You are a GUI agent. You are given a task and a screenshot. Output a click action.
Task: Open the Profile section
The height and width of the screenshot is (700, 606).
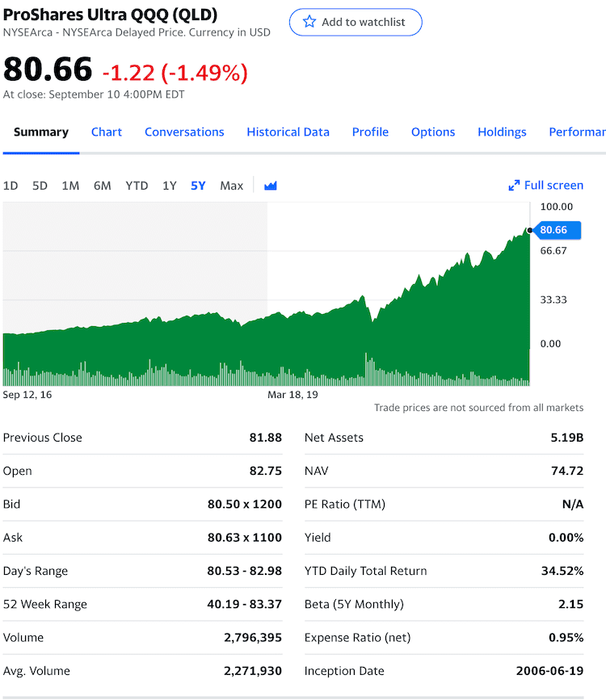pyautogui.click(x=370, y=132)
